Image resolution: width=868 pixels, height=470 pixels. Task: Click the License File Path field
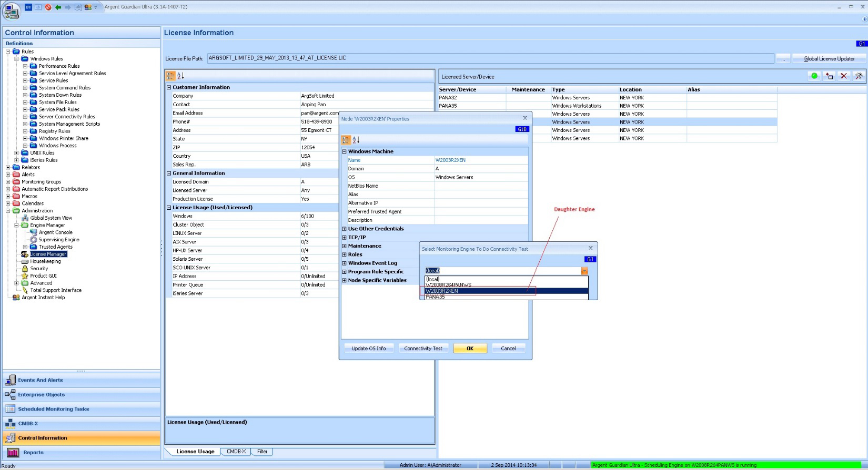point(489,58)
